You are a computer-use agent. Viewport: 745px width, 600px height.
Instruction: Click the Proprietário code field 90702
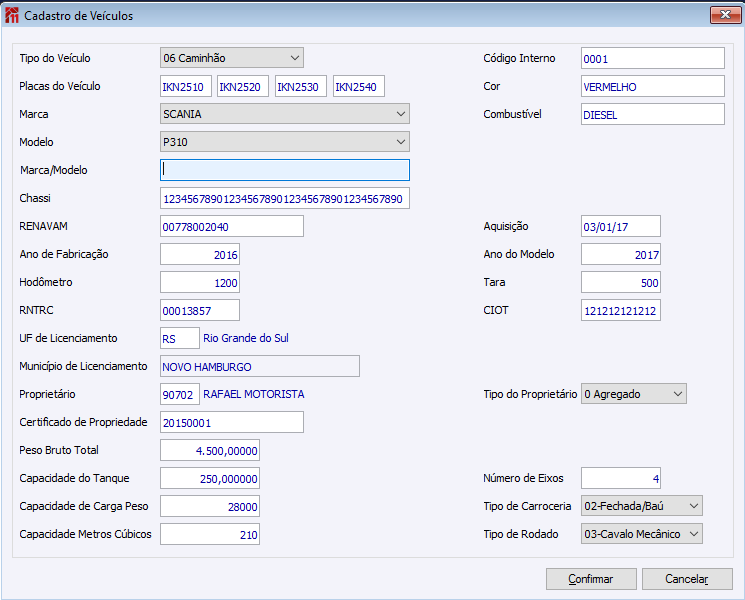tap(179, 394)
